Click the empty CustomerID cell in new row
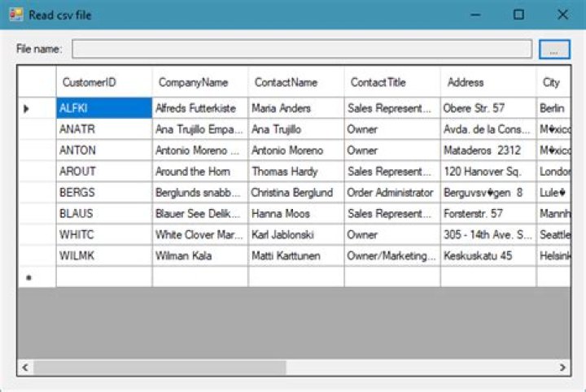This screenshot has width=586, height=392. (x=104, y=277)
